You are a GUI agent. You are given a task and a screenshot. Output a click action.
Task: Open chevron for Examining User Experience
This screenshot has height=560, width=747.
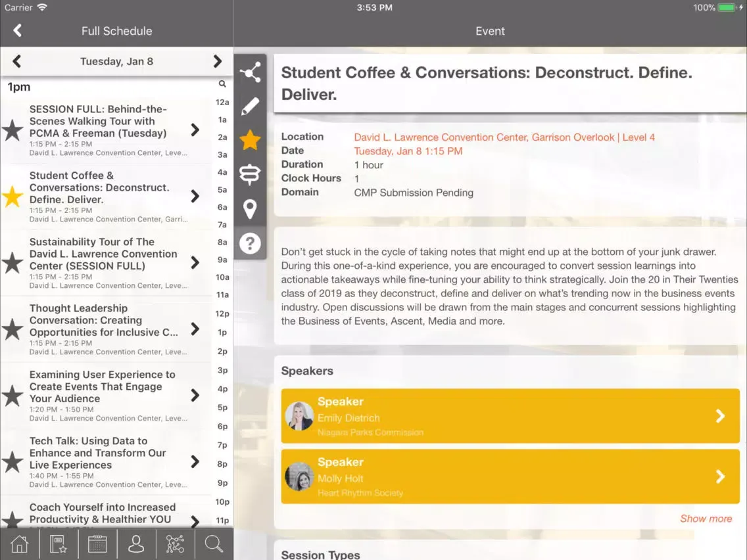click(x=195, y=395)
